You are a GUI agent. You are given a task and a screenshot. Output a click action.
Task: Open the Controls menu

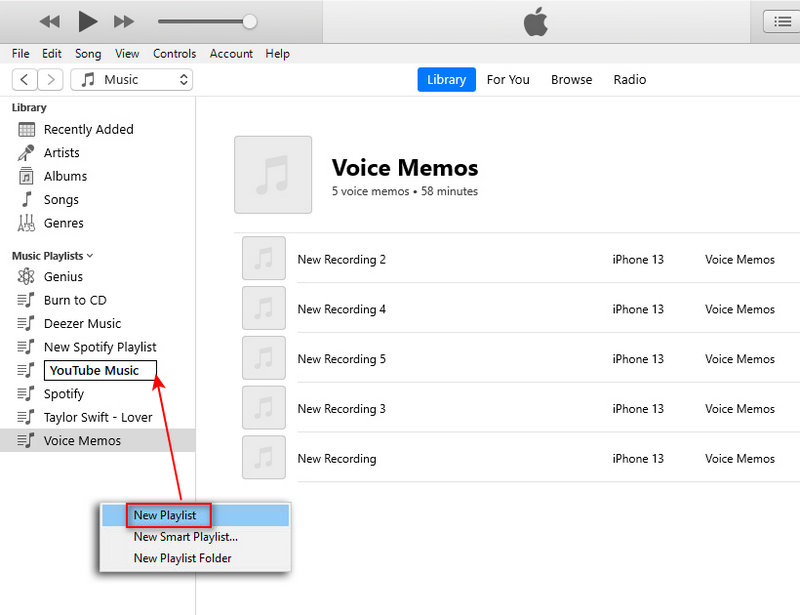tap(175, 54)
